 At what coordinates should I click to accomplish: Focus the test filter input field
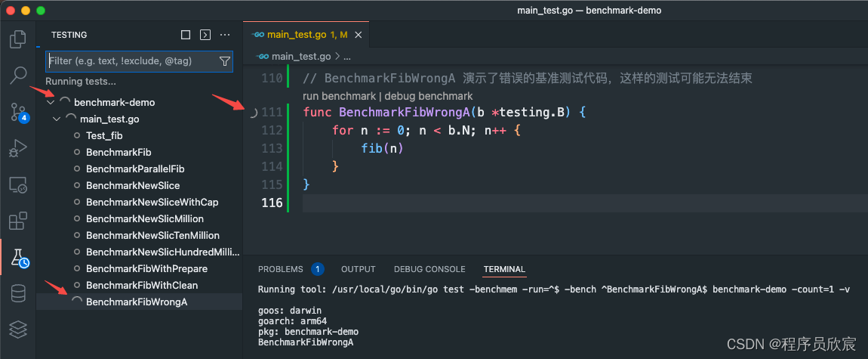[132, 61]
